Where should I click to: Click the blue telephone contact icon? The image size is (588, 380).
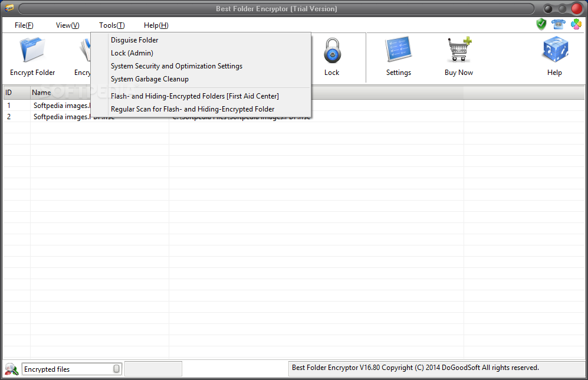pyautogui.click(x=559, y=24)
